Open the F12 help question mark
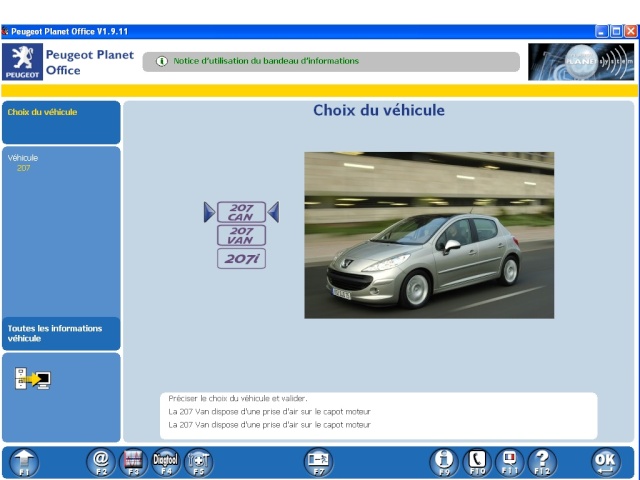Image resolution: width=640 pixels, height=480 pixels. coord(542,463)
